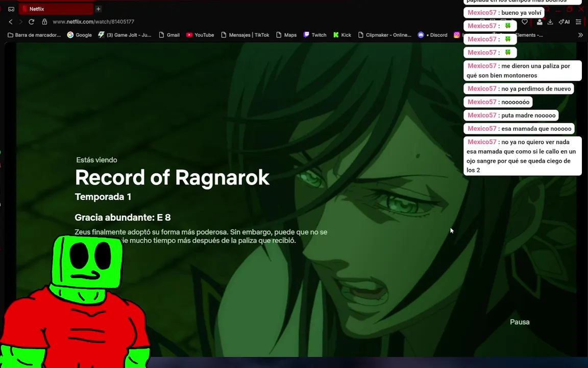Viewport: 588px width, 368px height.
Task: Open the Kick bookmark
Action: click(342, 35)
